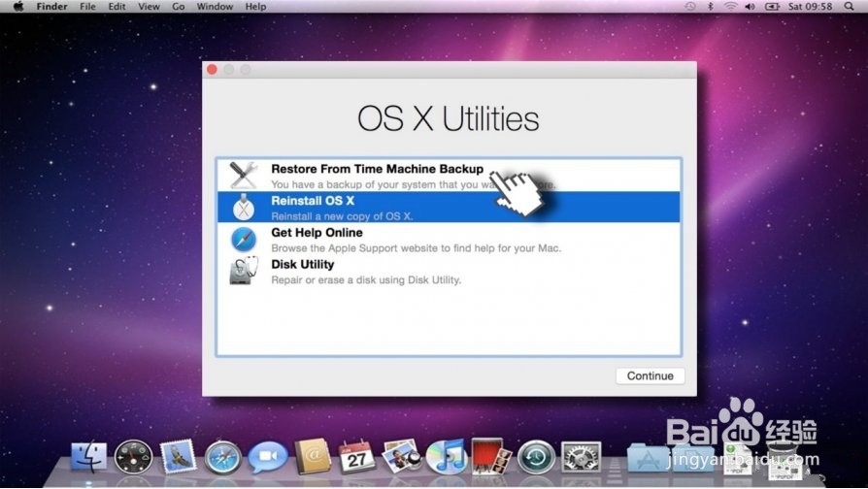Open the Go menu

(x=179, y=7)
